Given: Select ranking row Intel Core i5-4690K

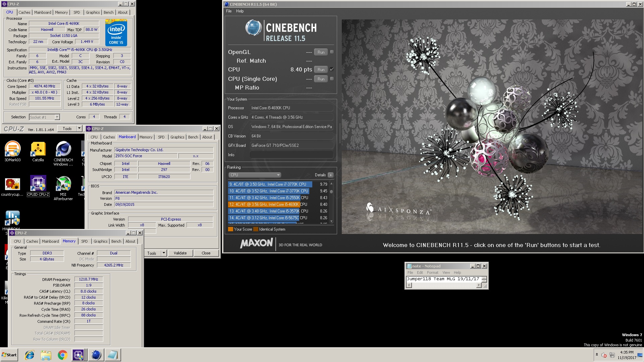Looking at the screenshot, I should coord(278,204).
